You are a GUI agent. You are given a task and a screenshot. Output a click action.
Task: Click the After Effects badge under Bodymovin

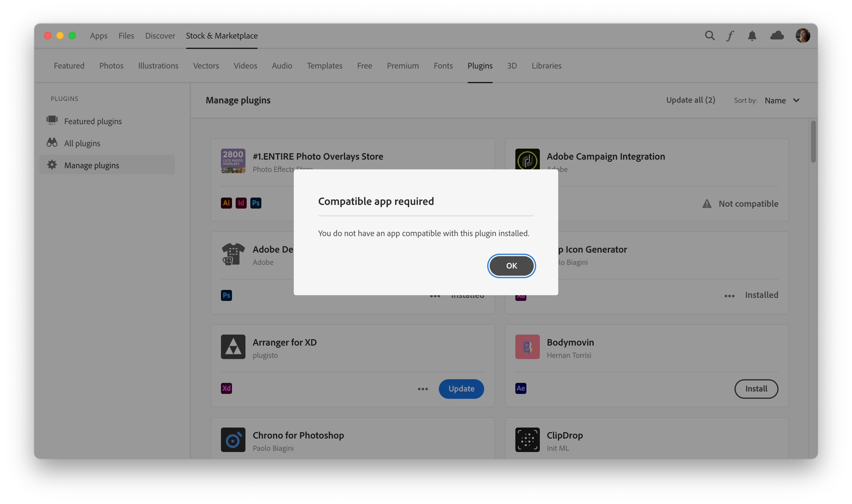tap(521, 388)
